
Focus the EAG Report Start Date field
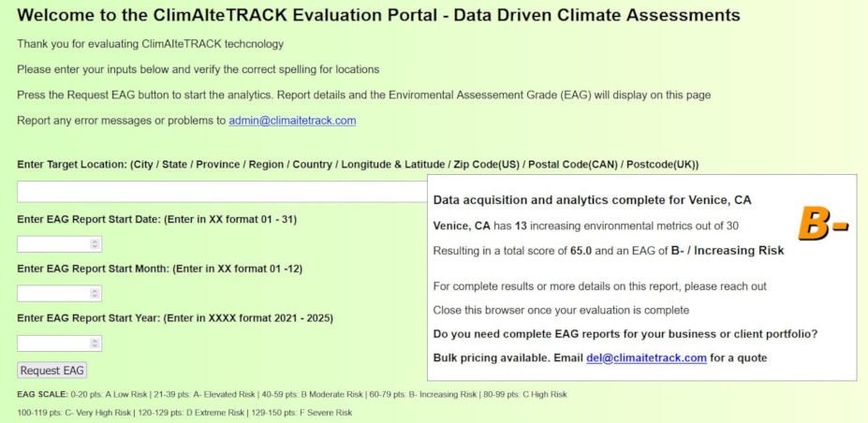point(52,244)
